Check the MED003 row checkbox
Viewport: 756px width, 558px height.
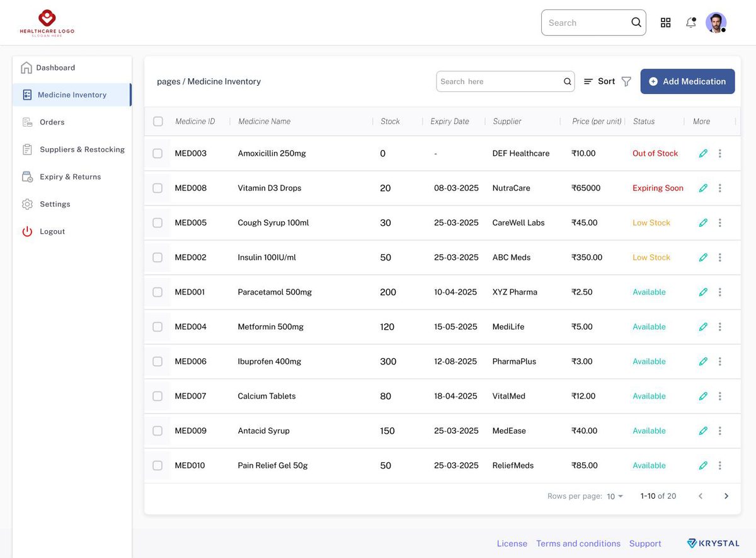(157, 153)
